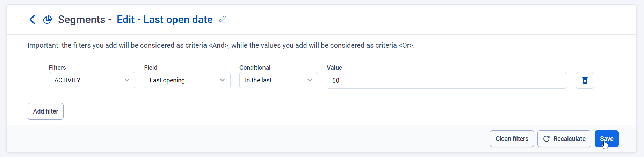Click the circular refresh icon in Recalculate

click(546, 139)
